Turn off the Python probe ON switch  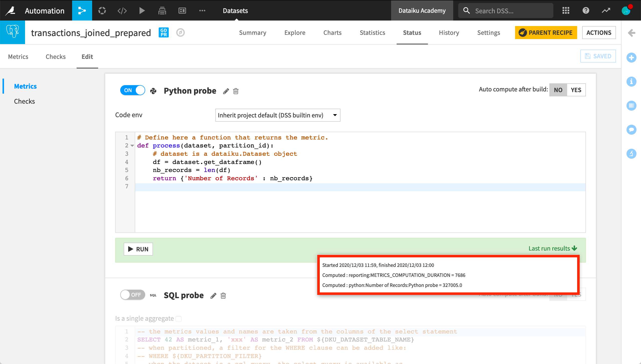tap(132, 90)
